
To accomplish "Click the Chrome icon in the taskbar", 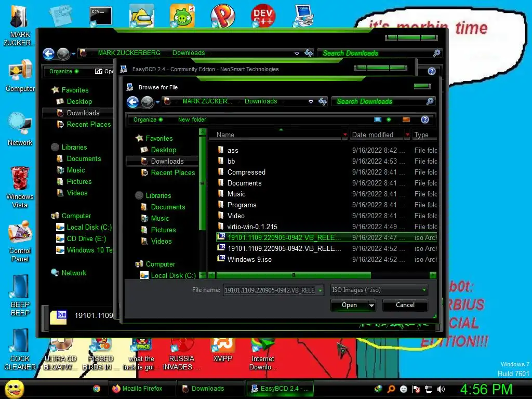I will pyautogui.click(x=97, y=389).
